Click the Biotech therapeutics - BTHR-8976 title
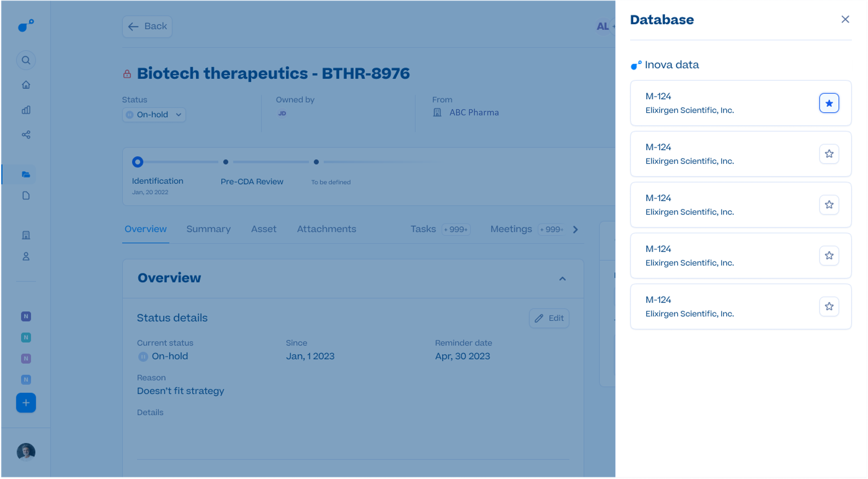Viewport: 868px width, 479px height. point(273,73)
